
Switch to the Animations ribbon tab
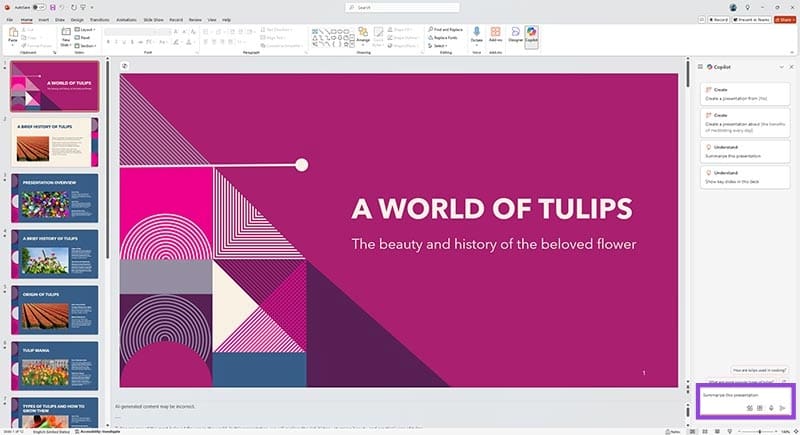[127, 20]
